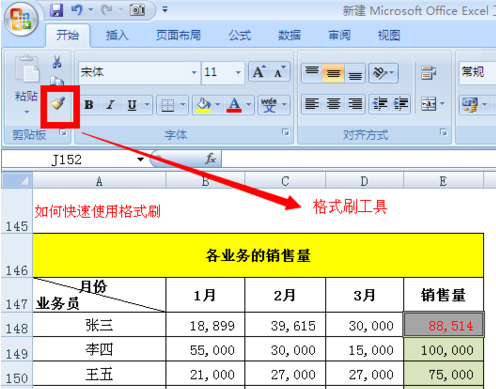Viewport: 496px width, 389px height.
Task: Expand the font name 宋体 dropdown
Action: click(194, 72)
